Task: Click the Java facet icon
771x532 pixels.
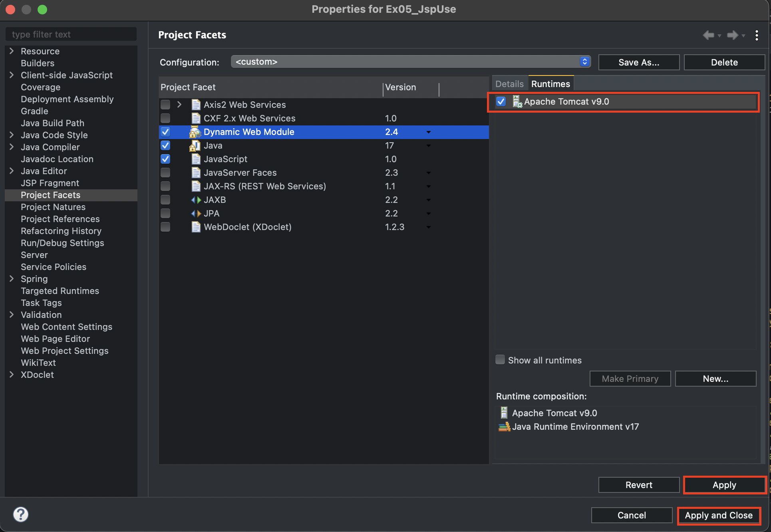Action: tap(195, 145)
